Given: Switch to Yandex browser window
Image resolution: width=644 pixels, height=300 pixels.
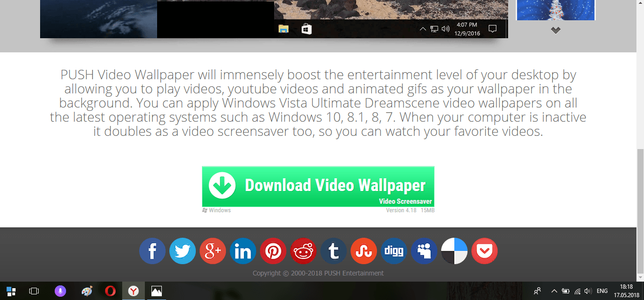Looking at the screenshot, I should click(x=134, y=291).
